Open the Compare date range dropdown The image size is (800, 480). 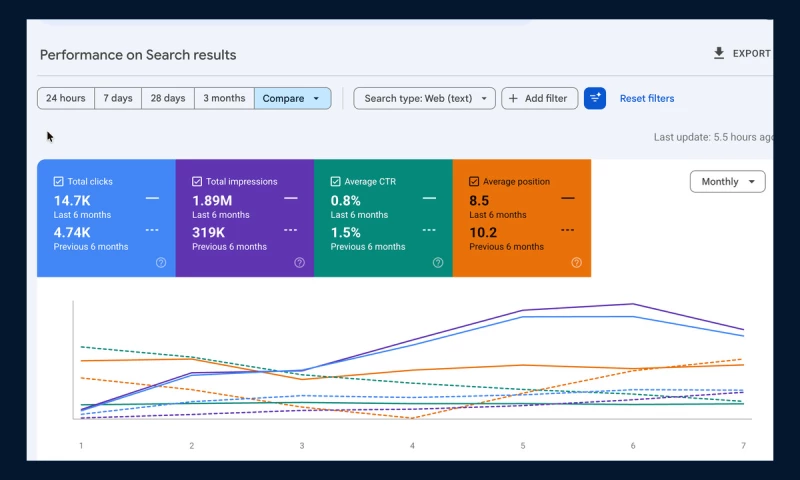[292, 98]
